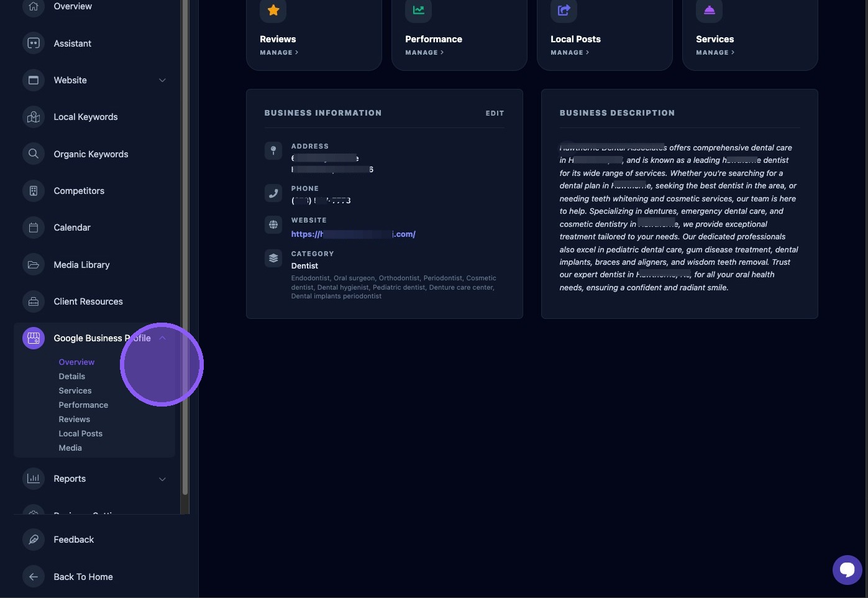
Task: Click the website globe icon
Action: (x=273, y=224)
